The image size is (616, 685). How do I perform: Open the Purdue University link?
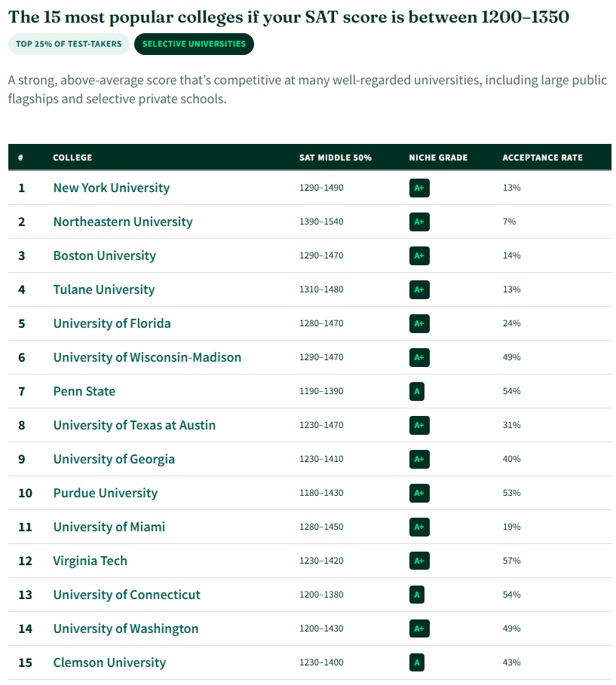pyautogui.click(x=106, y=494)
